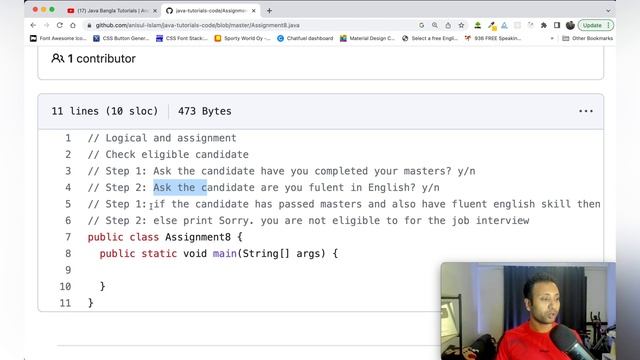Click the macOS green fullscreen button
The image size is (640, 360).
coord(52,10)
